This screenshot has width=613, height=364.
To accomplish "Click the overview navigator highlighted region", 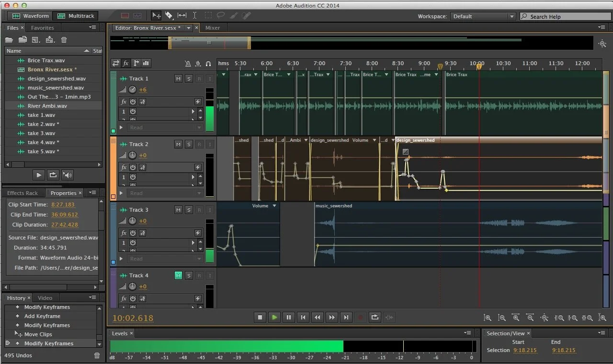I will point(209,43).
